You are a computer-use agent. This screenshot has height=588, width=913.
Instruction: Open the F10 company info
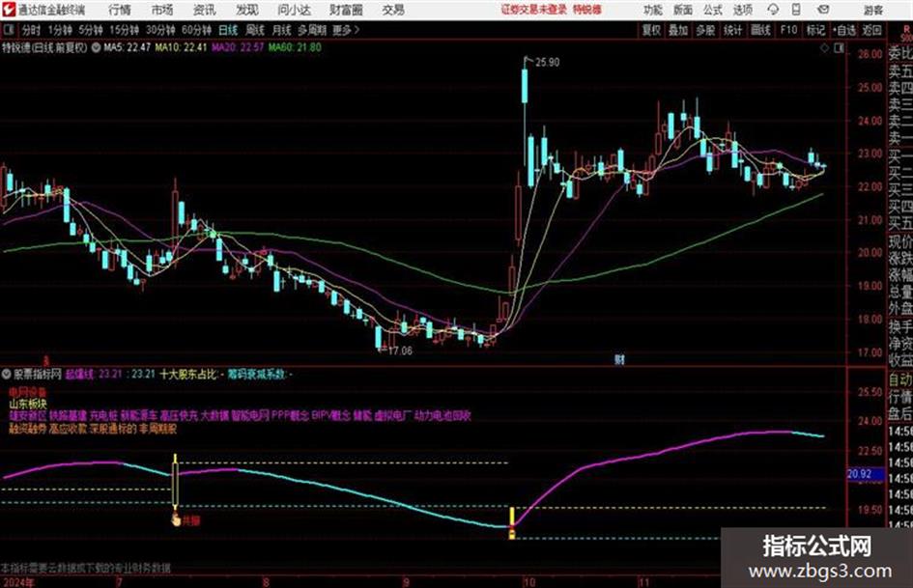788,30
